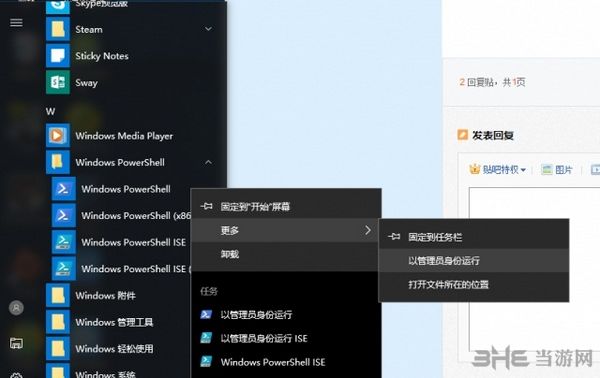This screenshot has height=378, width=600.
Task: Click the Sway app label
Action: coord(86,83)
